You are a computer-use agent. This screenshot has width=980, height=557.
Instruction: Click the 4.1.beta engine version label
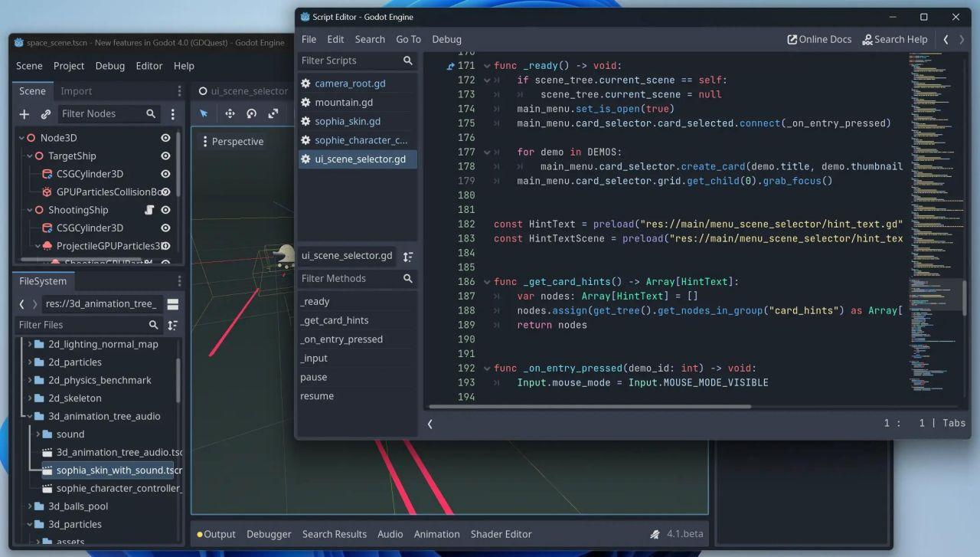tap(684, 534)
